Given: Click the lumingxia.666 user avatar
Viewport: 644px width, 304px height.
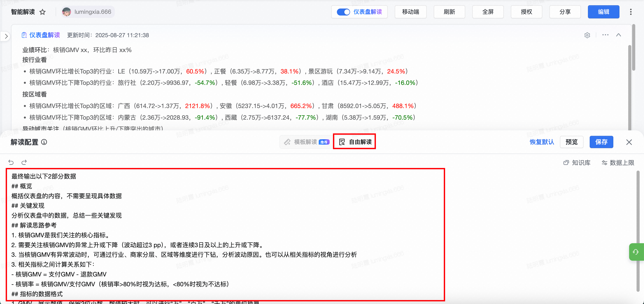Looking at the screenshot, I should pyautogui.click(x=67, y=12).
